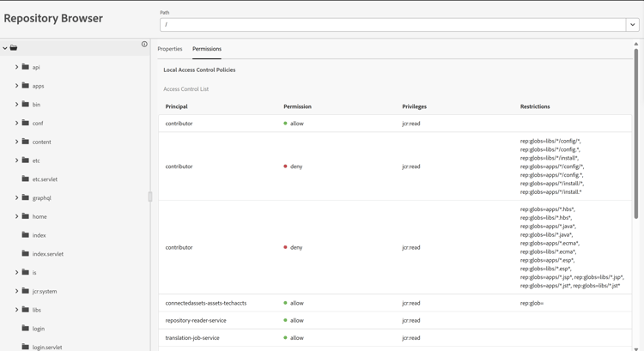644x351 pixels.
Task: Click rep:glob= restriction in connectedassets row
Action: click(x=532, y=304)
